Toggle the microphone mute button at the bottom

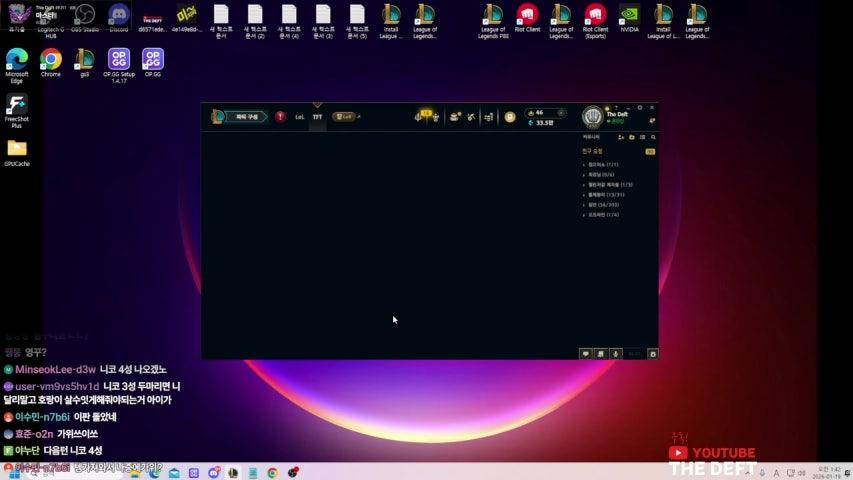pos(615,353)
